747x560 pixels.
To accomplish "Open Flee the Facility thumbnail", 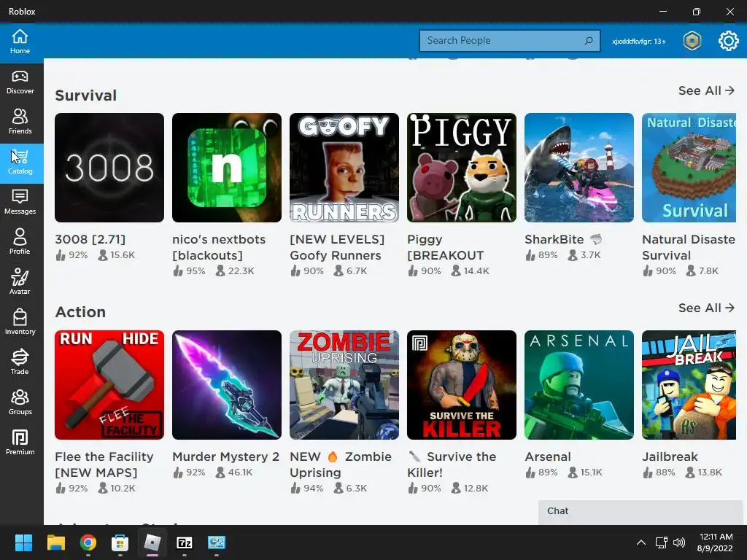I will coord(109,385).
